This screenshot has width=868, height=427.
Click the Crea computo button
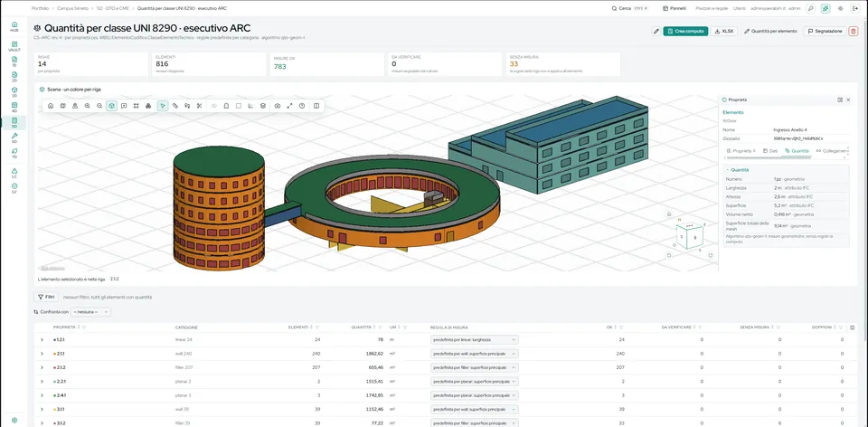click(x=685, y=32)
